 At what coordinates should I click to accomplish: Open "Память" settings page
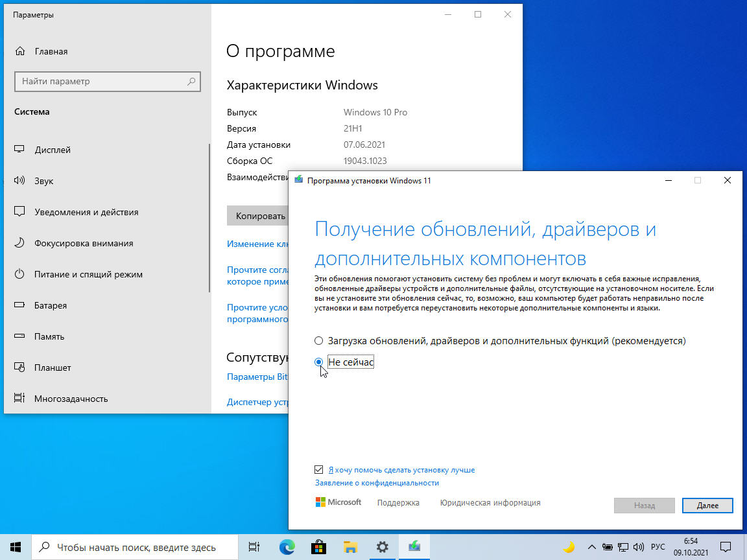tap(49, 336)
